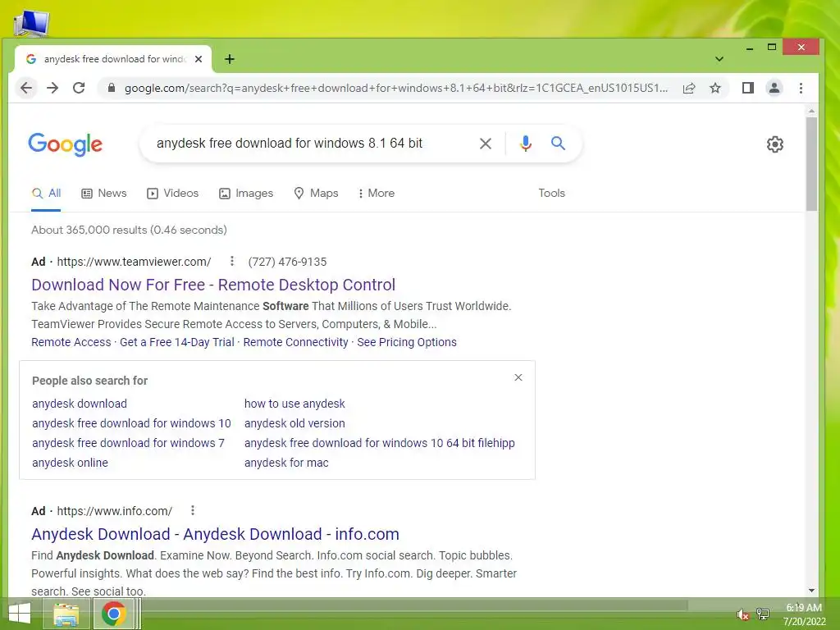Open Get a Free 14-Day Trial link
The width and height of the screenshot is (840, 630).
click(x=177, y=342)
